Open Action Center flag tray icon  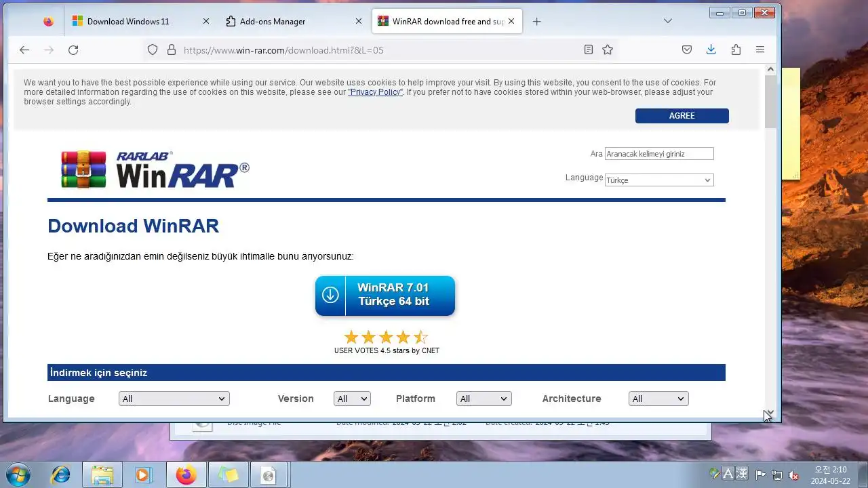[x=761, y=475]
